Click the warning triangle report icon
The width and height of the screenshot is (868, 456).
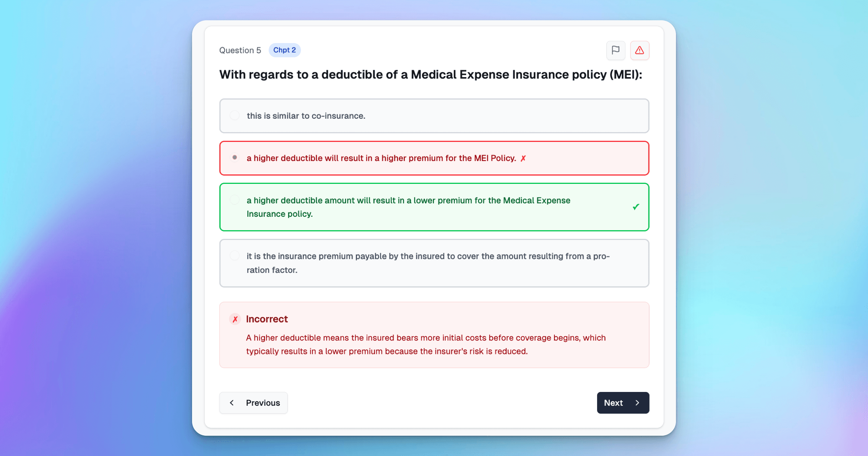pyautogui.click(x=639, y=50)
